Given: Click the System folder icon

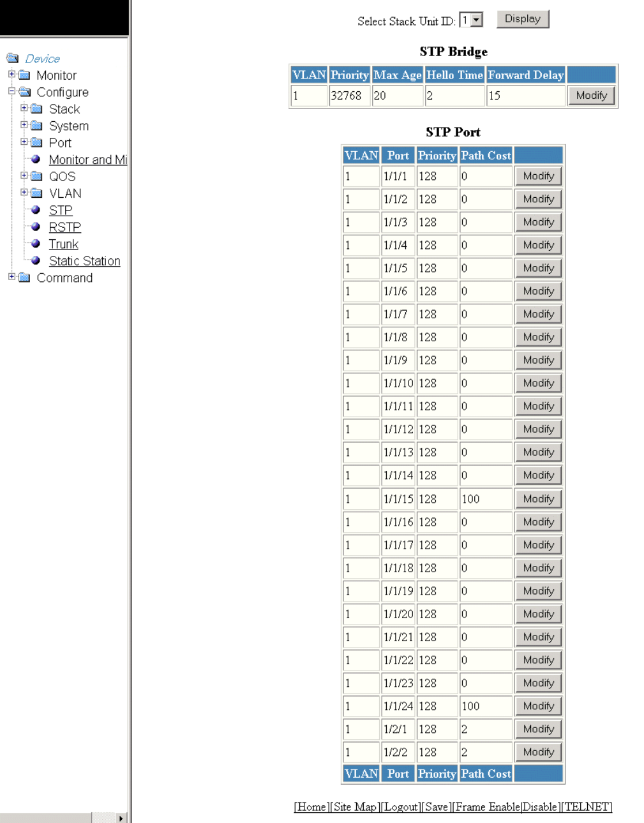Looking at the screenshot, I should coord(37,126).
